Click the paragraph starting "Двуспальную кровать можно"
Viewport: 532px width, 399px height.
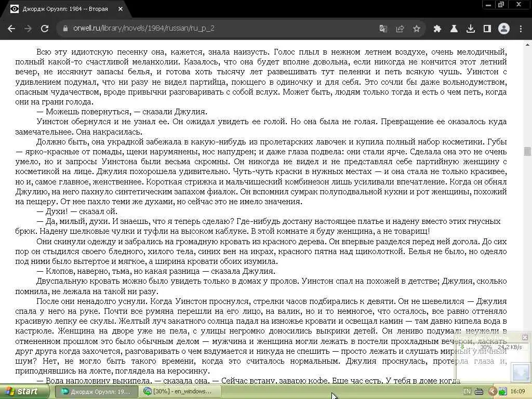(x=261, y=286)
